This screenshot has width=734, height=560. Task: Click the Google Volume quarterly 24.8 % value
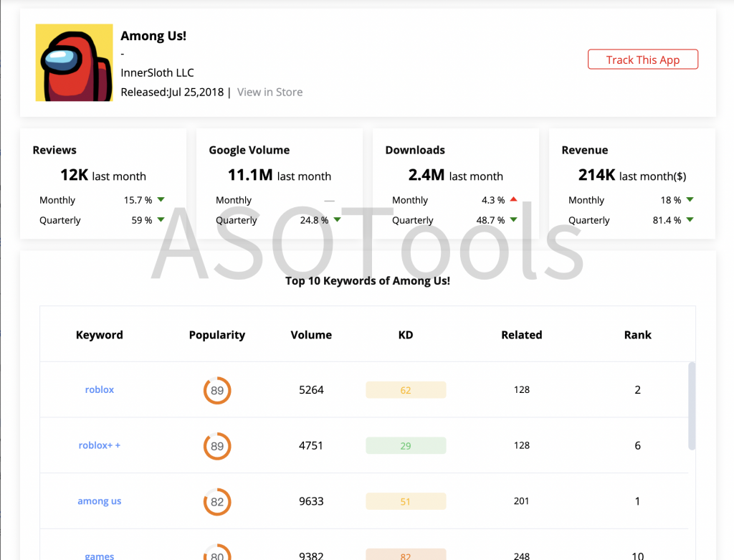click(314, 220)
